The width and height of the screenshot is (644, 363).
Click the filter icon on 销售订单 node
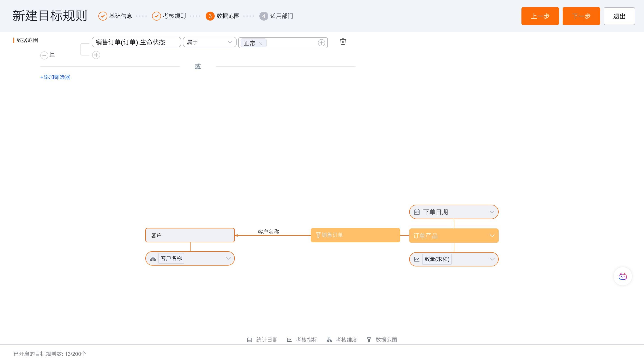click(318, 235)
